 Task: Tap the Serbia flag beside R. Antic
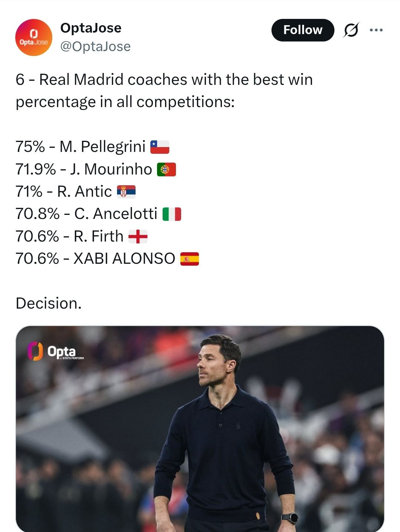point(126,192)
